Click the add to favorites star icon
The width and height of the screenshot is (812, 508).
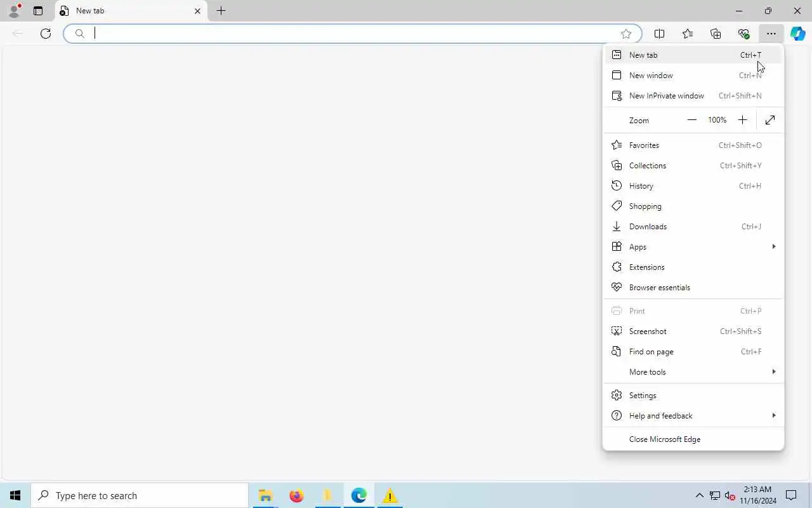tap(626, 34)
